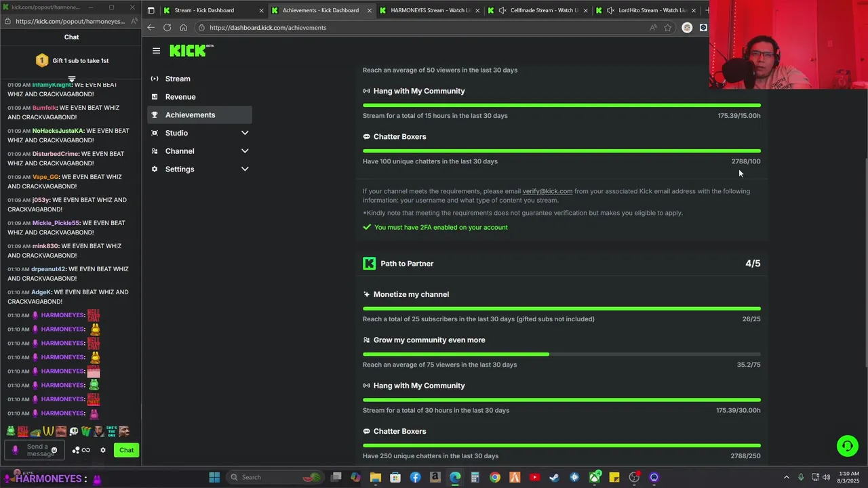Click the infinity icon beside chat box
The height and width of the screenshot is (488, 868).
86,450
